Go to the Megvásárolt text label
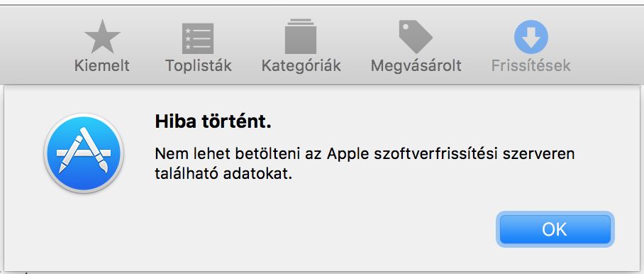This screenshot has width=644, height=274. coord(416,66)
